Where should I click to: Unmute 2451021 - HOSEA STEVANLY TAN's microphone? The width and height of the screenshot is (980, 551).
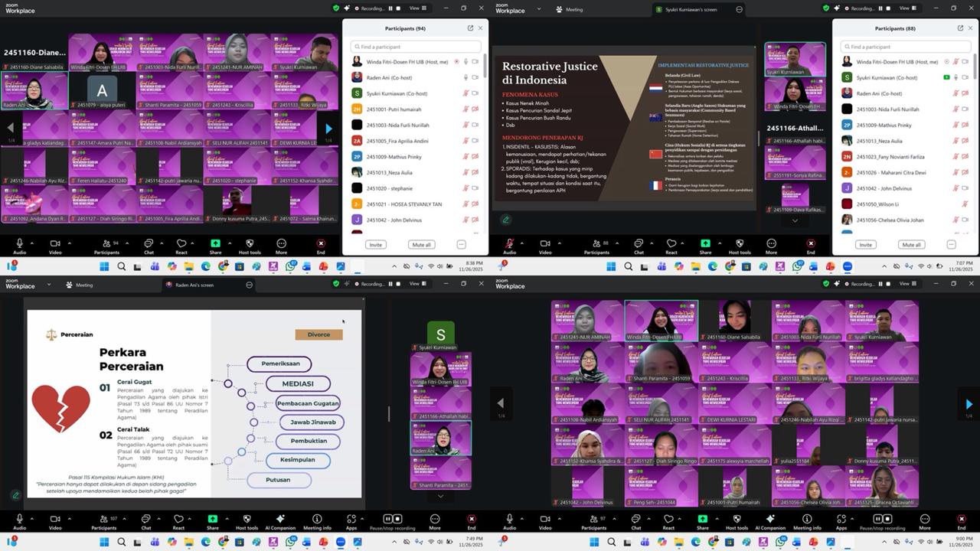465,204
